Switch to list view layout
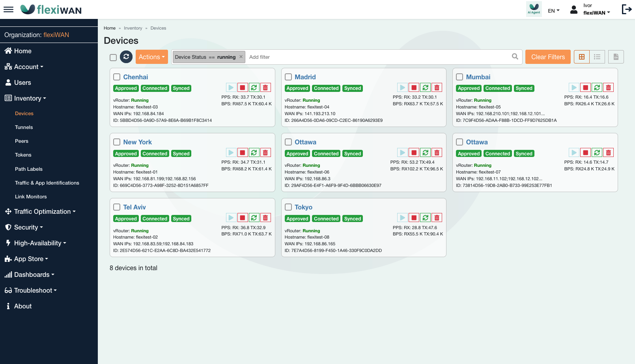The height and width of the screenshot is (364, 635). (597, 57)
